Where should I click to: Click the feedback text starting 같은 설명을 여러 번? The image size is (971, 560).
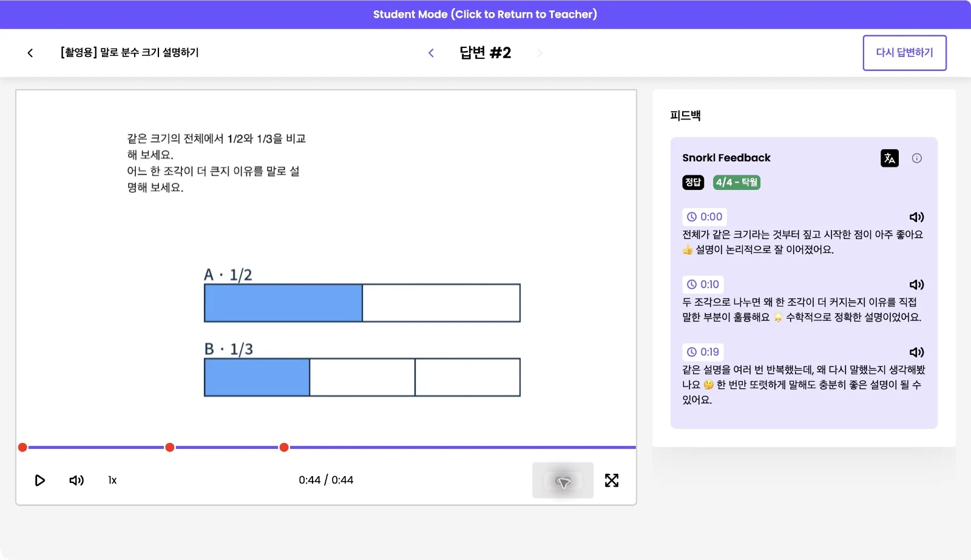click(804, 385)
